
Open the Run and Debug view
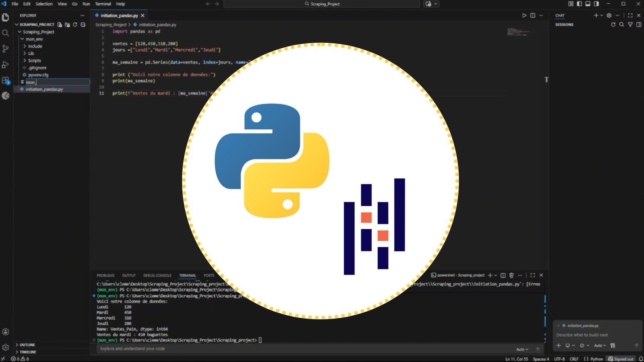click(x=5, y=64)
